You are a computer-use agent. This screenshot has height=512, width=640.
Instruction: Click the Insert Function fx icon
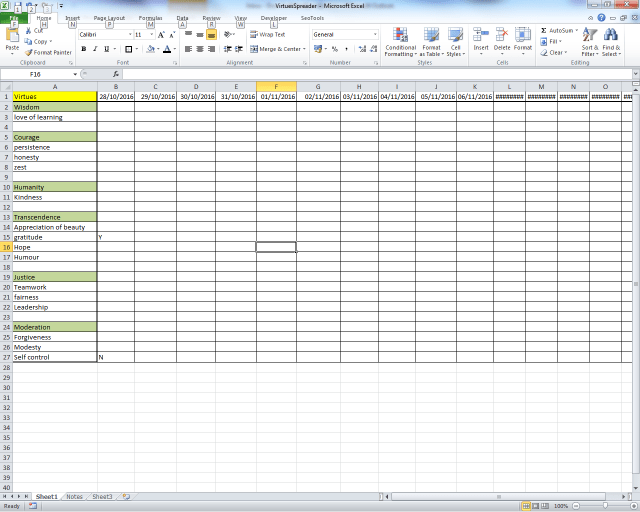[x=116, y=74]
